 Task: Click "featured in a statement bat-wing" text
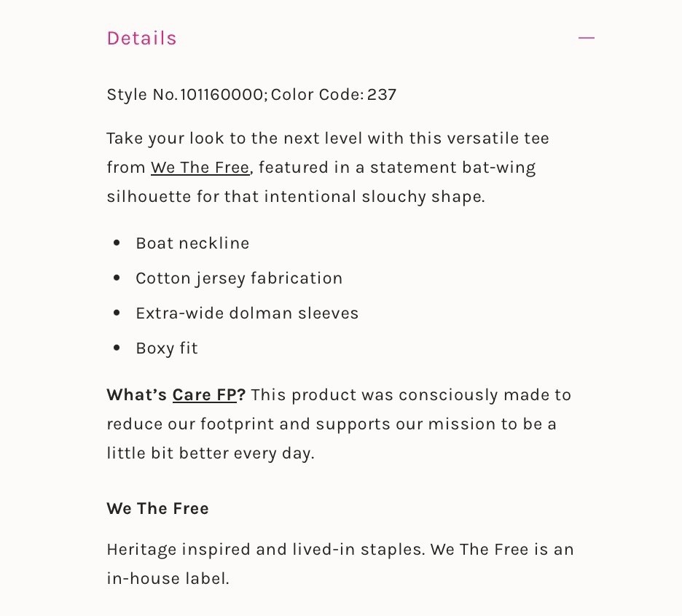[397, 168]
